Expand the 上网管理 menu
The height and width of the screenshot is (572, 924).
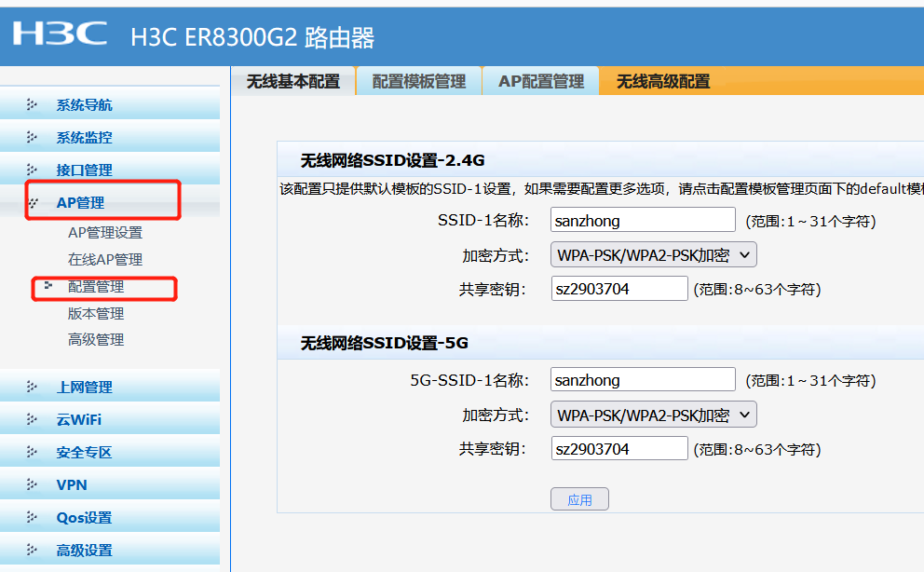110,387
